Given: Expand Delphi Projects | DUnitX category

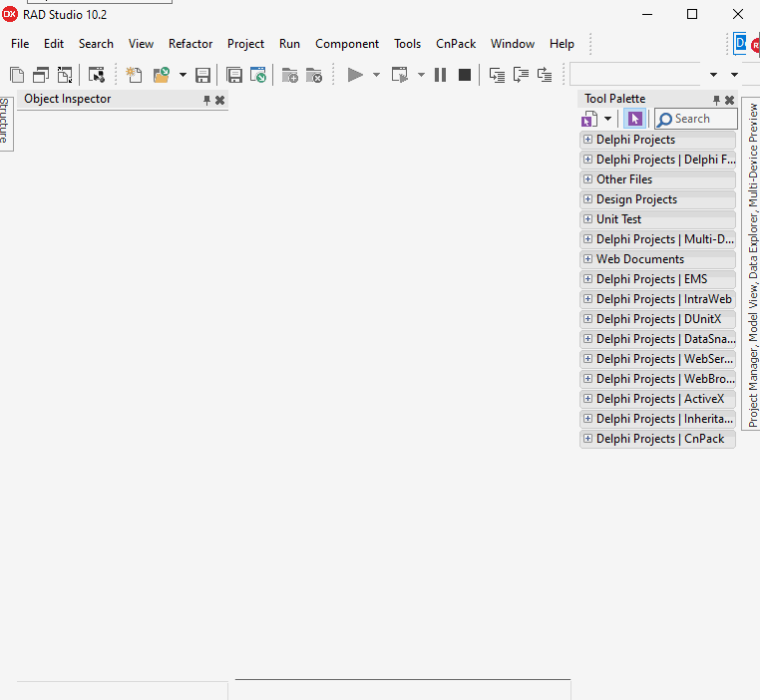Looking at the screenshot, I should (587, 319).
